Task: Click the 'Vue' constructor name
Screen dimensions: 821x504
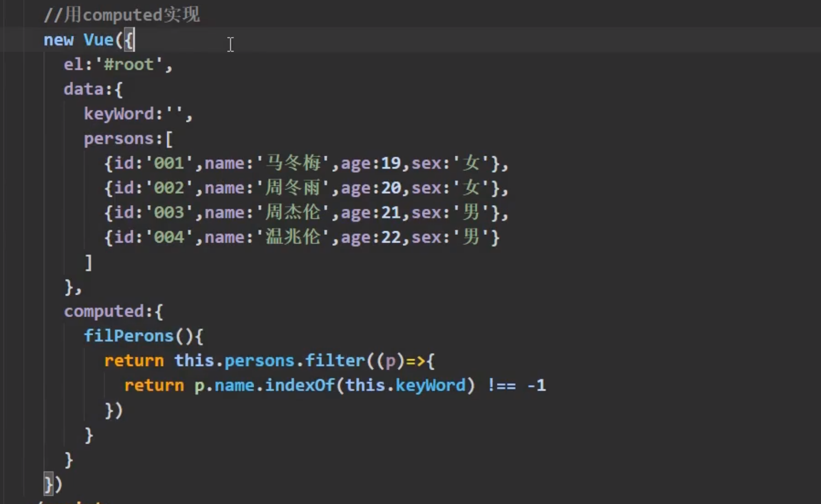Action: click(98, 40)
